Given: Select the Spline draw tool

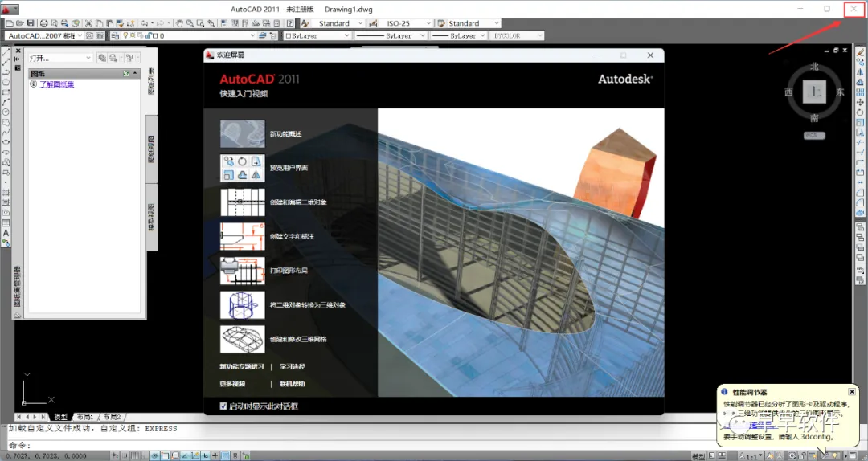Looking at the screenshot, I should [x=6, y=133].
